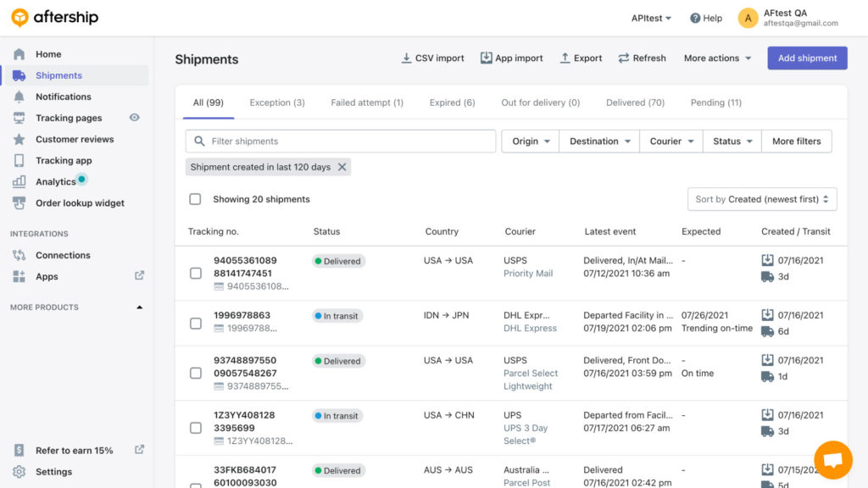The height and width of the screenshot is (488, 868).
Task: Click the In transit badge for IDN → JPN
Action: [x=337, y=316]
